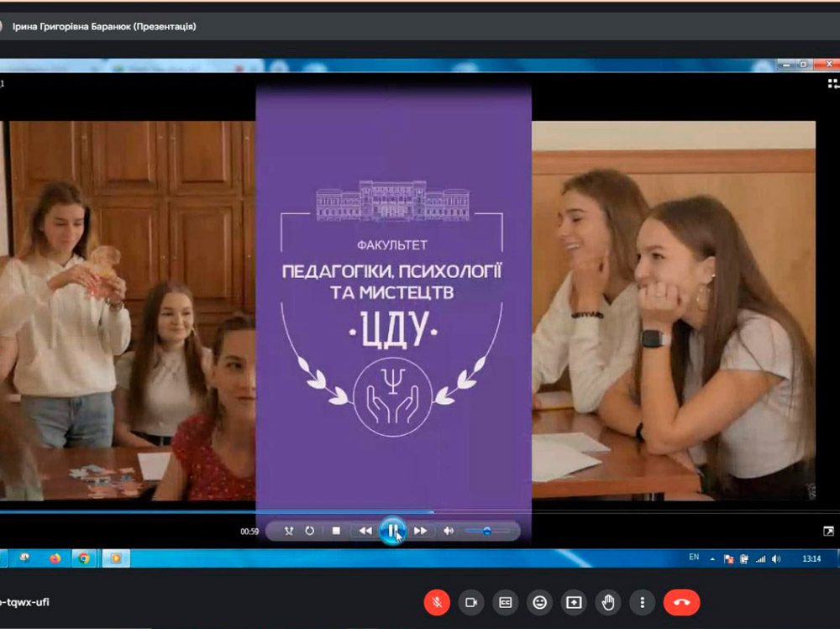This screenshot has width=840, height=629.
Task: Turn on closed captions
Action: click(506, 602)
